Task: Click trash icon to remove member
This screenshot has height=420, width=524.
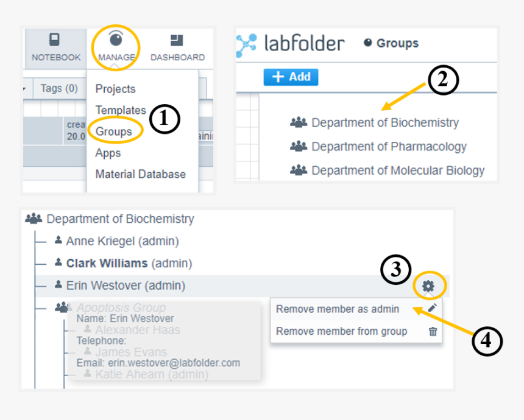Action: click(x=433, y=332)
